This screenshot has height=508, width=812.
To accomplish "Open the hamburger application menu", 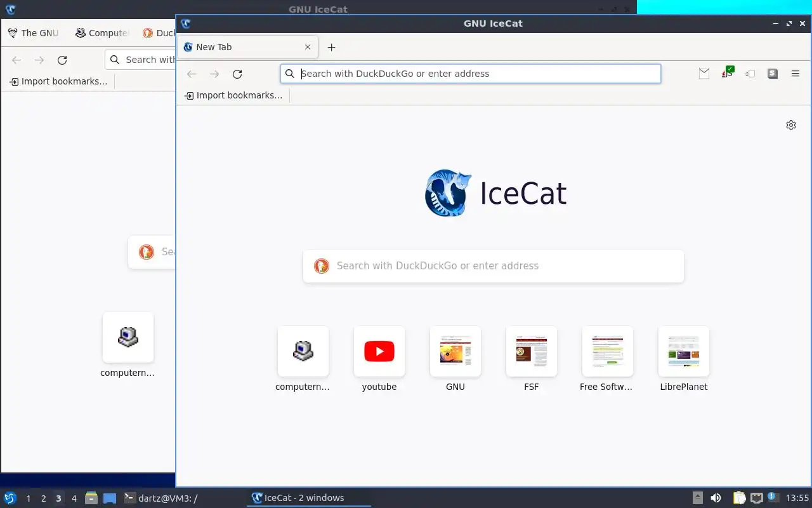I will point(796,74).
